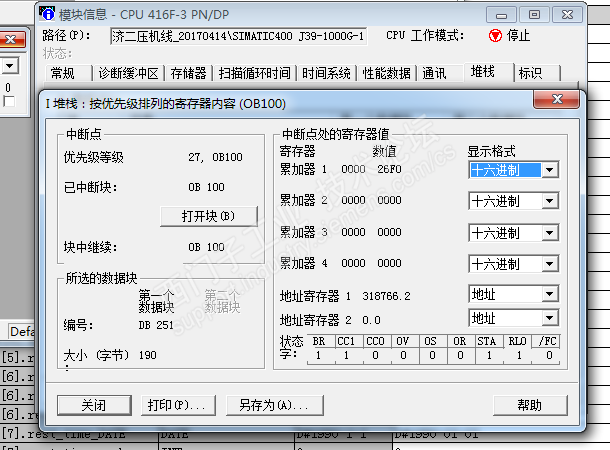This screenshot has width=610, height=450.
Task: Click the STA status bit cell
Action: [x=489, y=355]
